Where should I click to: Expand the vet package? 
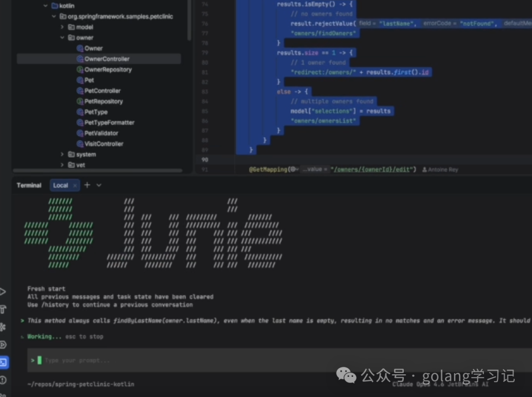pyautogui.click(x=62, y=165)
